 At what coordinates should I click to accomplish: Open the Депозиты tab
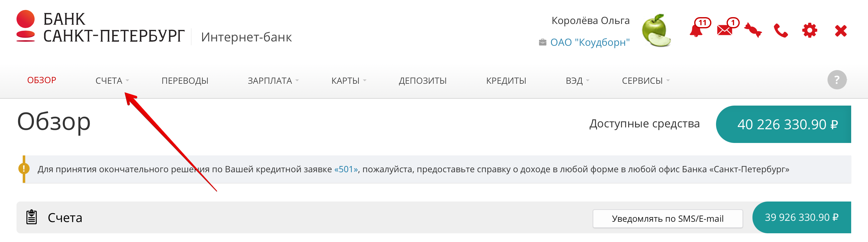coord(423,81)
